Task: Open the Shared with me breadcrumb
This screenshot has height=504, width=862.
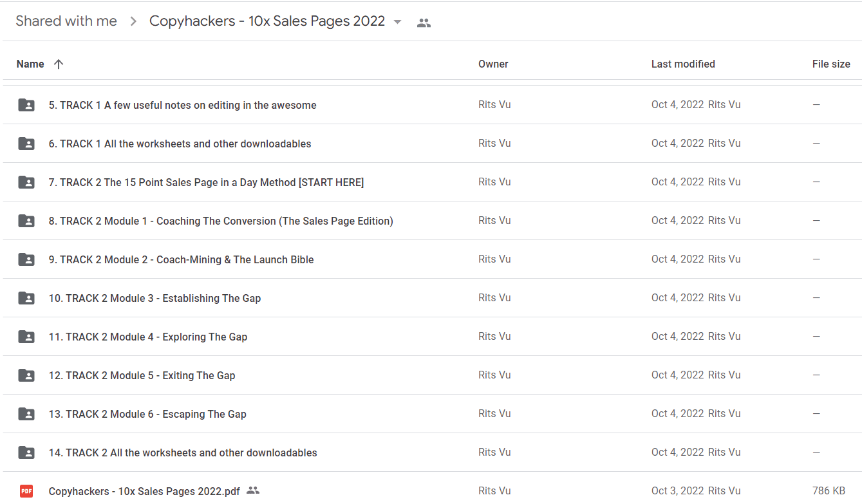Action: [66, 21]
